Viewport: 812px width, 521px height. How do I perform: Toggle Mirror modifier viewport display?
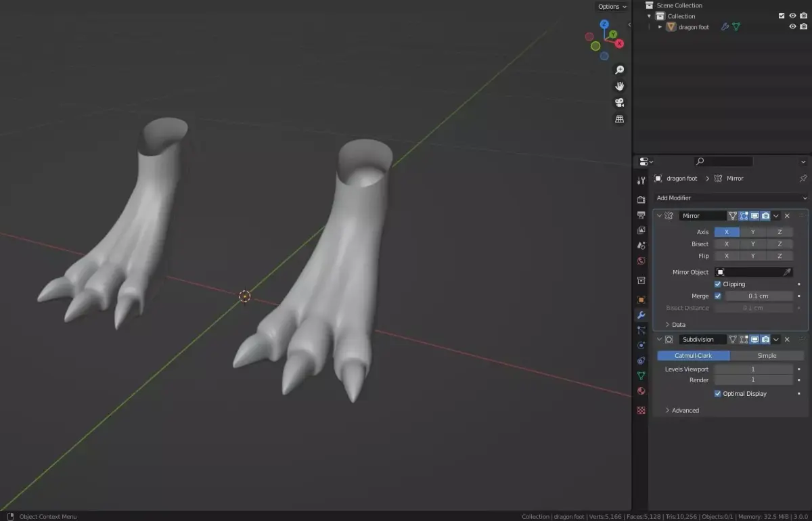pos(754,216)
